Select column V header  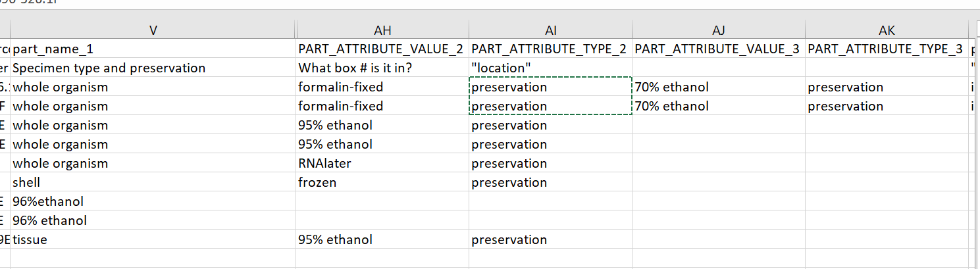[x=153, y=30]
